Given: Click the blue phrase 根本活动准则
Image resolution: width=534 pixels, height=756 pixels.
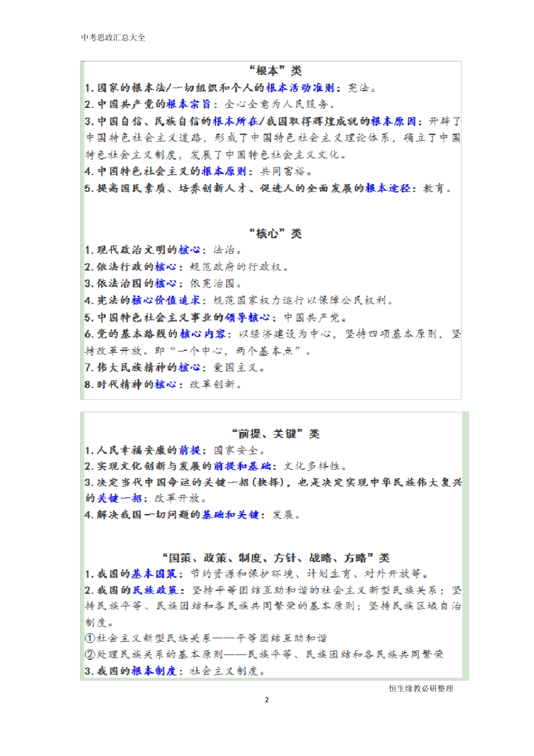Looking at the screenshot, I should click(x=300, y=88).
